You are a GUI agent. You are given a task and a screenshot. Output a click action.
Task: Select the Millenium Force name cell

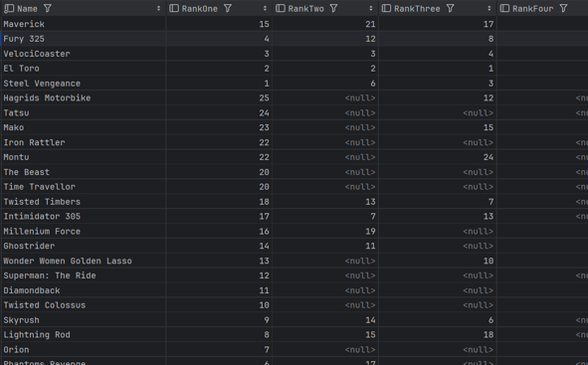tap(84, 231)
